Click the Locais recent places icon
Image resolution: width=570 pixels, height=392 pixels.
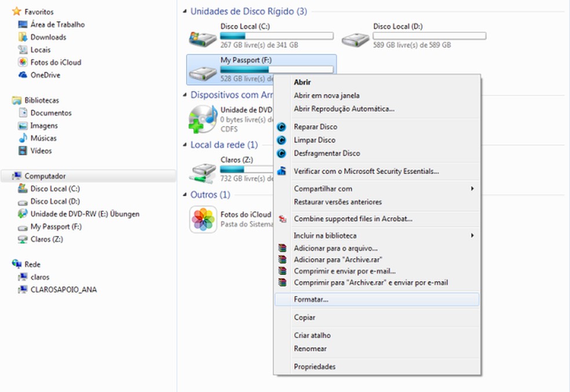(23, 50)
